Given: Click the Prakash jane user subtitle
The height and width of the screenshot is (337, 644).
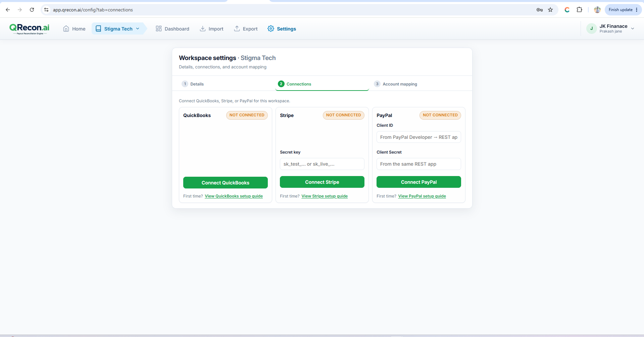Looking at the screenshot, I should pyautogui.click(x=611, y=31).
